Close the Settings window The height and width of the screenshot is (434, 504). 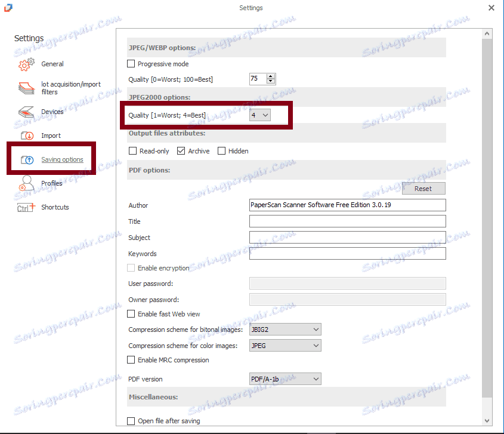click(491, 8)
